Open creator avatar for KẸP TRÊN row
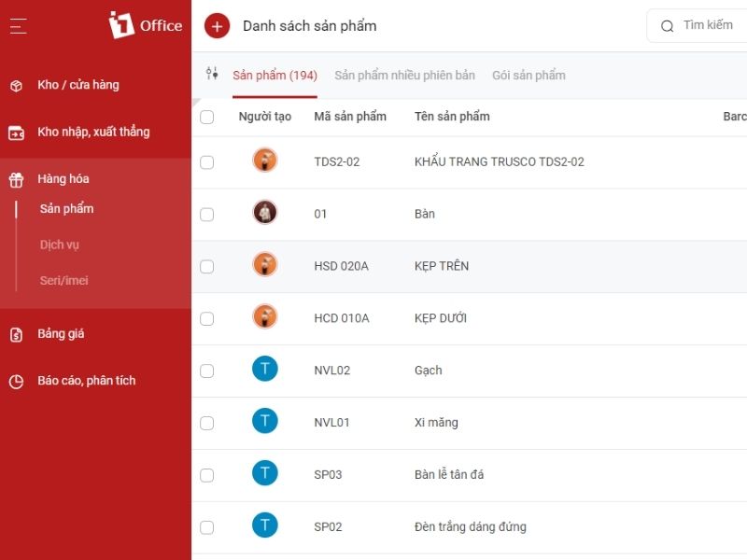This screenshot has height=560, width=747. click(265, 265)
